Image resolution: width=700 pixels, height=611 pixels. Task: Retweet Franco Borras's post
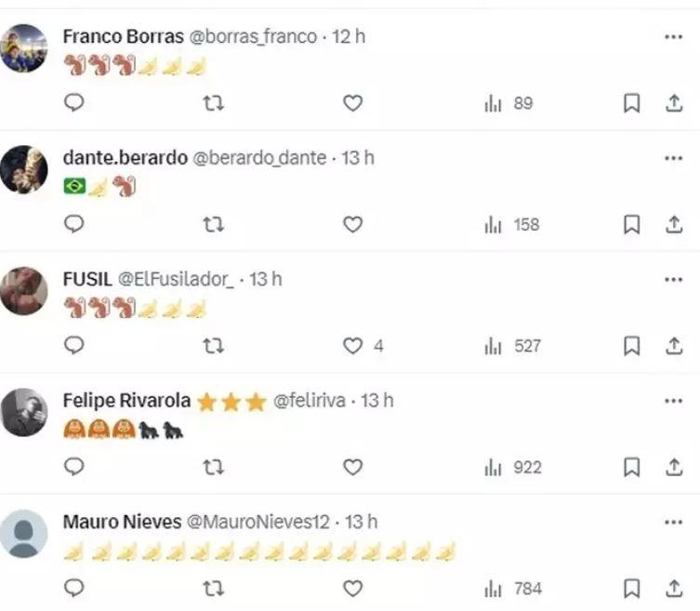213,103
